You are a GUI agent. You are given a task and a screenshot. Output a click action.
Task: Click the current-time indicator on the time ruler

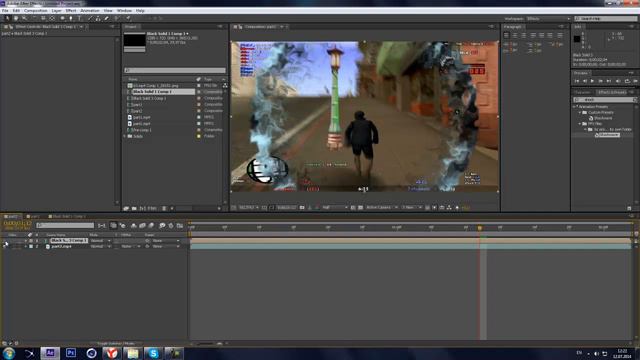(480, 228)
